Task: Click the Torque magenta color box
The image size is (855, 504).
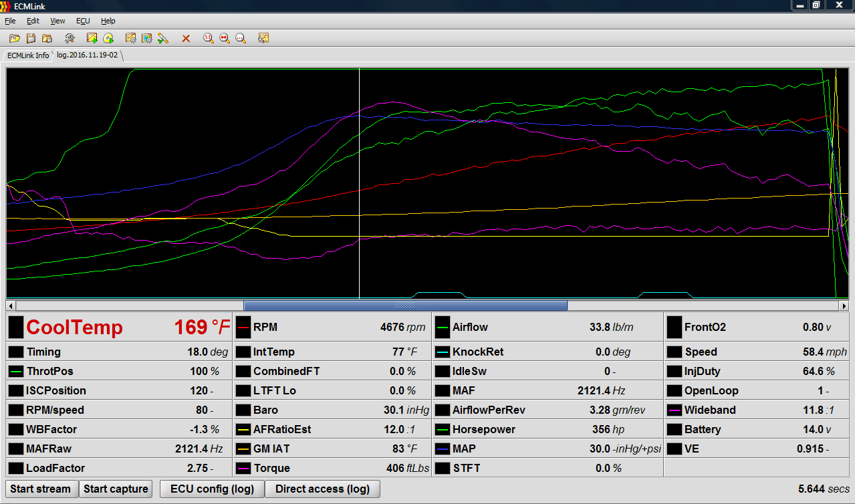Action: (242, 468)
